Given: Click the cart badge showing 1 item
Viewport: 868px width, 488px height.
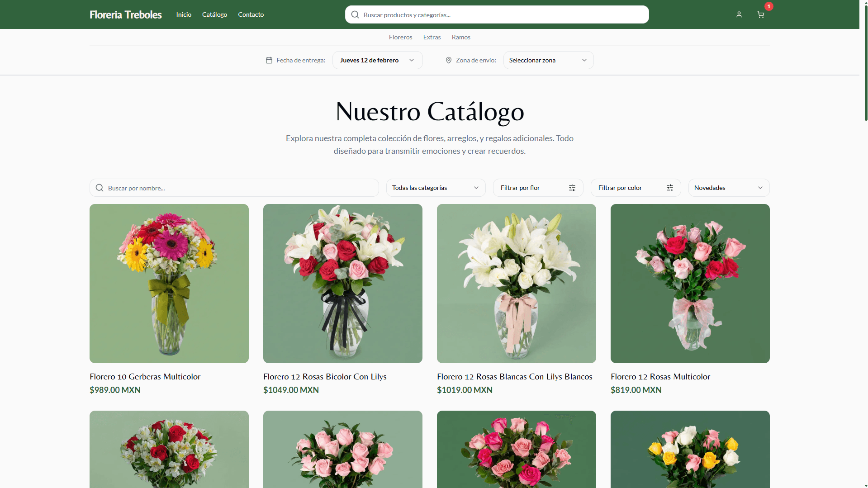Looking at the screenshot, I should click(x=769, y=6).
